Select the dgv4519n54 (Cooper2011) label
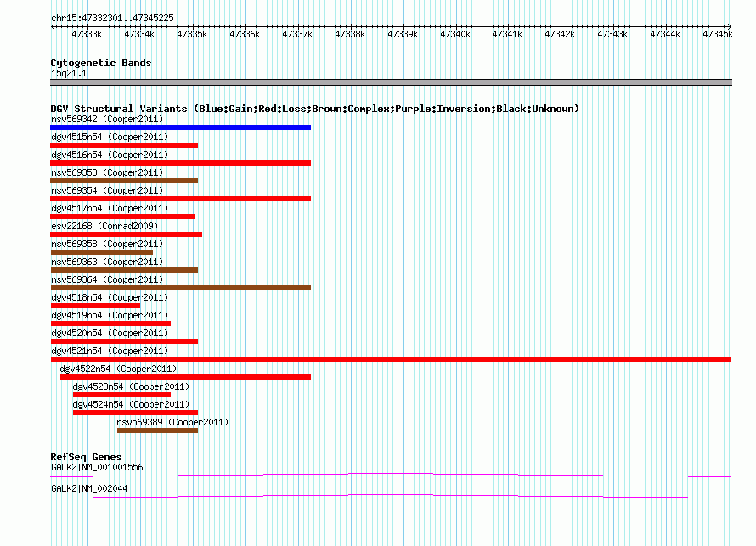The height and width of the screenshot is (546, 756). (110, 315)
